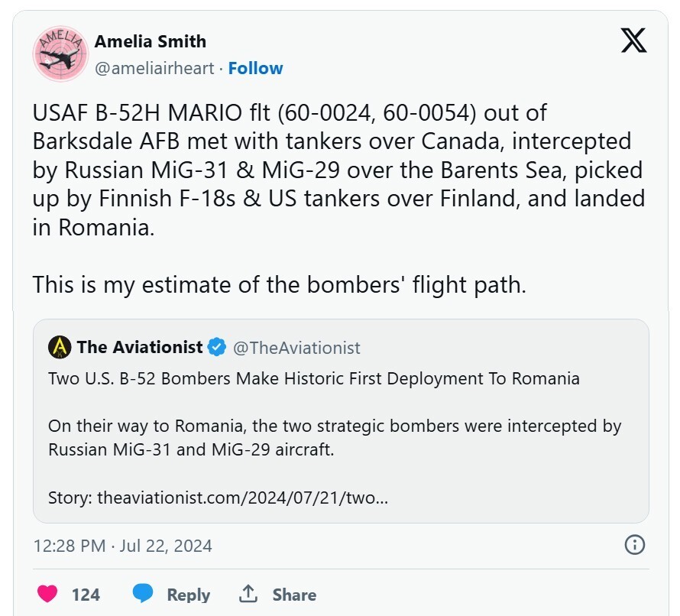Screen dimensions: 680x616
Task: Click the 12:28 PM Jul 22 timestamp
Action: coord(123,546)
